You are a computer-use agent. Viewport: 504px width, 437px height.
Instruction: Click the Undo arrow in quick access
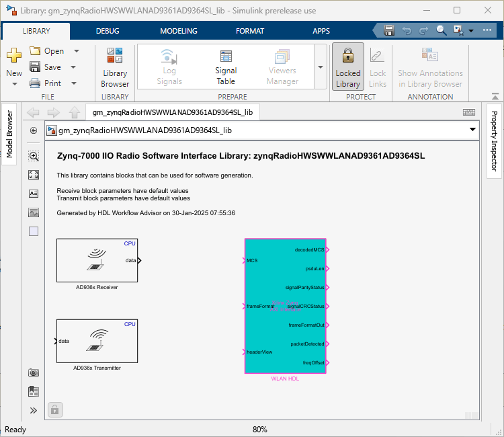[x=407, y=31]
